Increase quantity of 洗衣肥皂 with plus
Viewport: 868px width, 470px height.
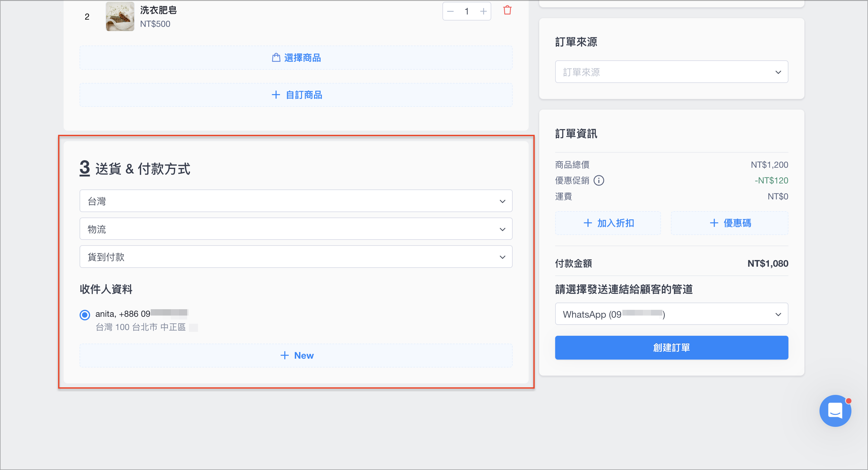(x=483, y=11)
